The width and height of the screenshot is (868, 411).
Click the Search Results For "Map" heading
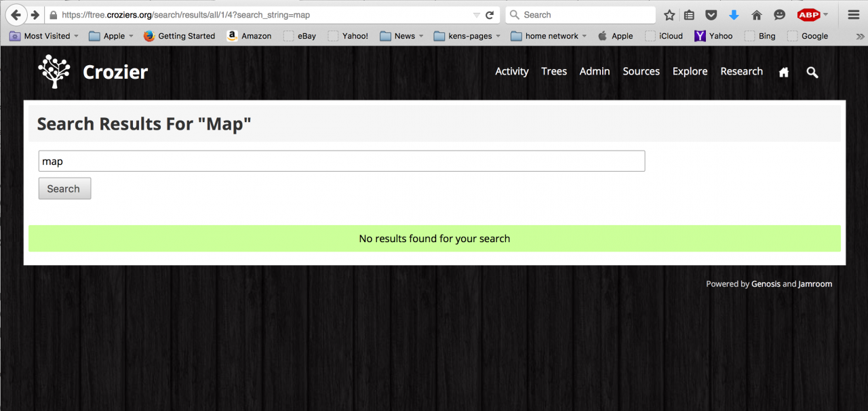(144, 124)
